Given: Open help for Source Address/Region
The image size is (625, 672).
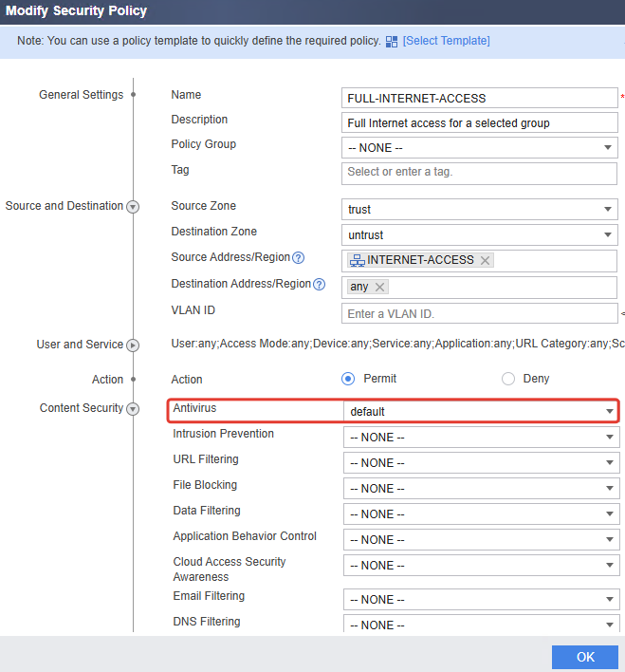Looking at the screenshot, I should tap(298, 257).
